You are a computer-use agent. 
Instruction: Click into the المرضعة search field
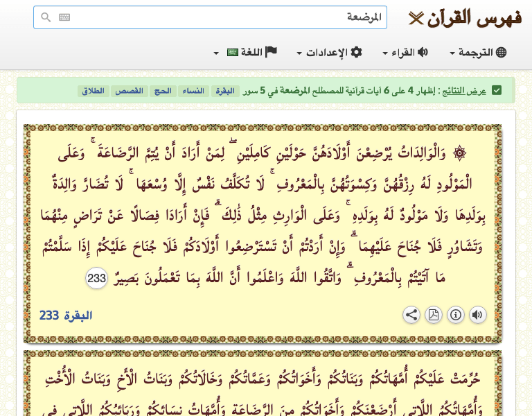click(211, 17)
